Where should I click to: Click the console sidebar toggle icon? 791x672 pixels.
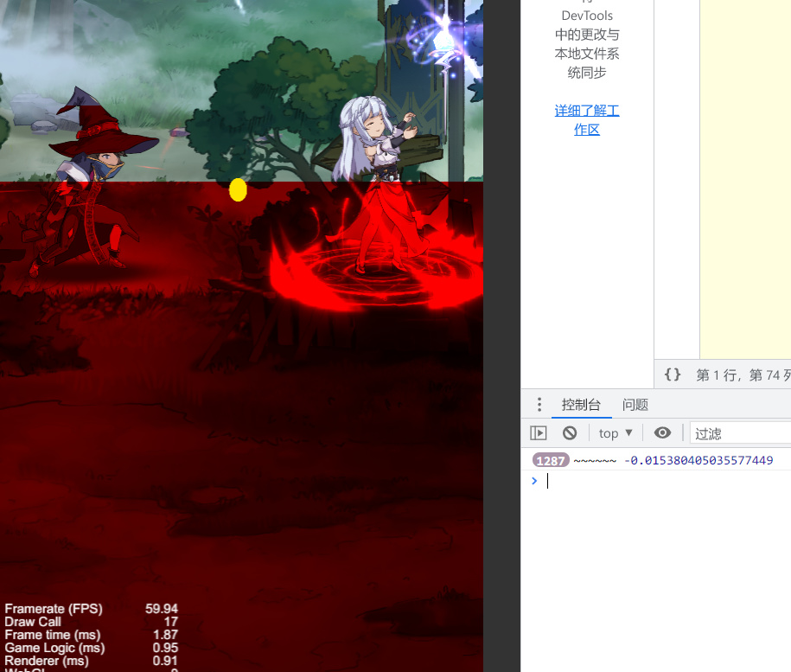(539, 432)
